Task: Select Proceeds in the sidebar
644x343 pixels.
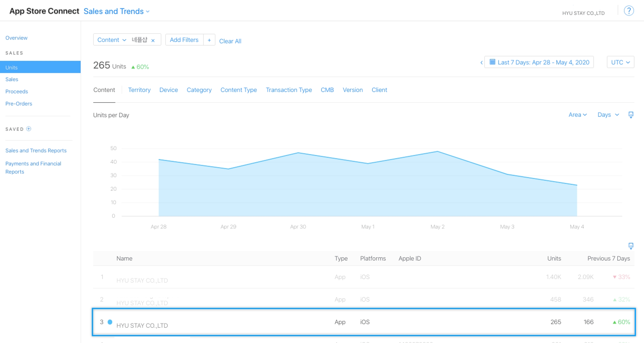Action: pos(17,92)
